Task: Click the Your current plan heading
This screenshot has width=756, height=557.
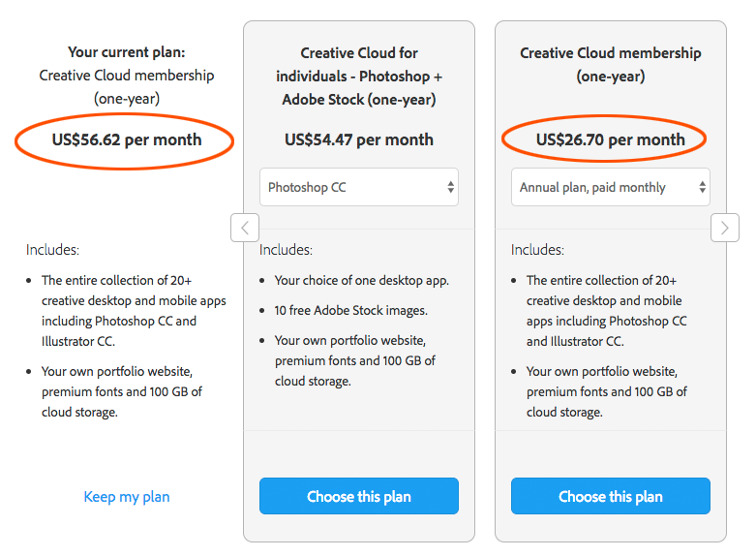Action: (x=126, y=52)
